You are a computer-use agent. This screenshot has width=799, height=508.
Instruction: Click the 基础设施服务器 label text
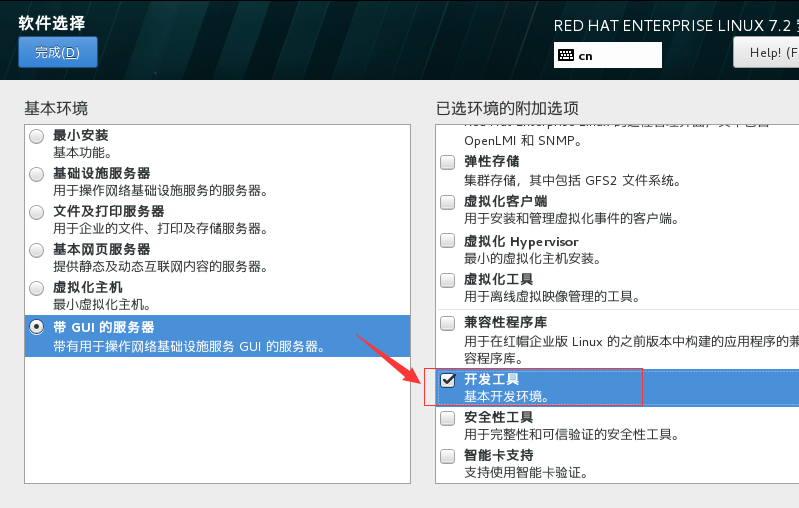tap(101, 173)
